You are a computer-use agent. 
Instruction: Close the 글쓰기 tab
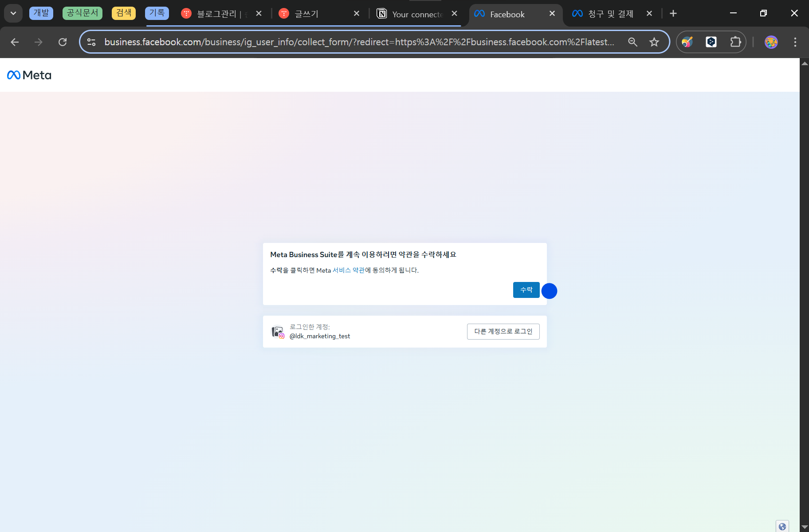point(357,14)
